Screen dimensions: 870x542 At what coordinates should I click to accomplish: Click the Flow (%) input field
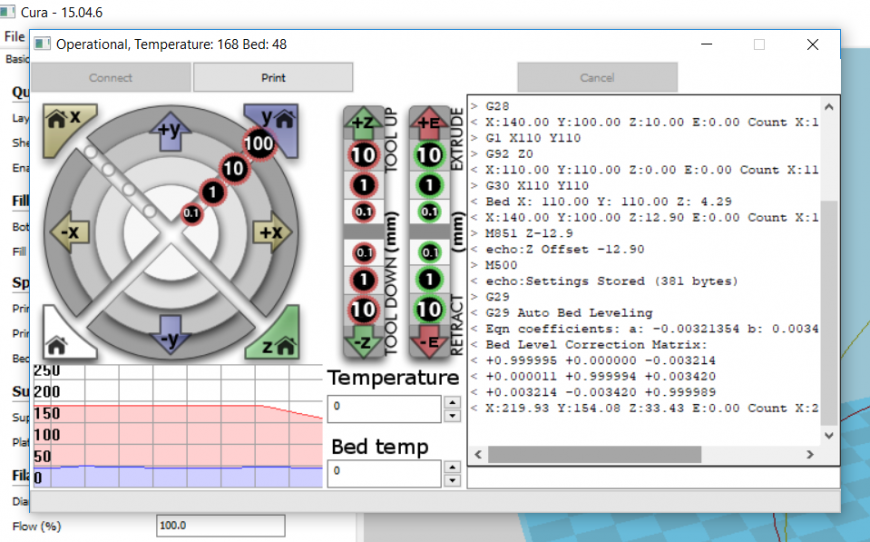[x=220, y=526]
